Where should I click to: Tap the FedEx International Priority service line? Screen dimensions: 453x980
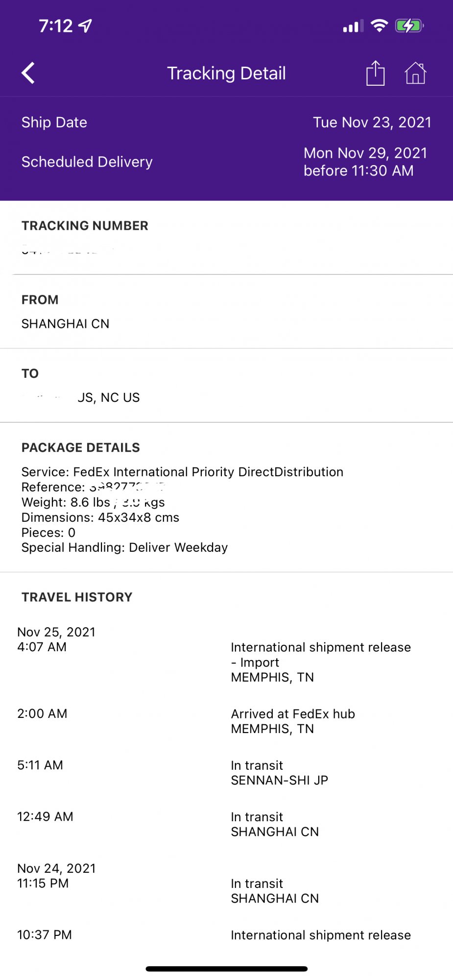point(182,472)
